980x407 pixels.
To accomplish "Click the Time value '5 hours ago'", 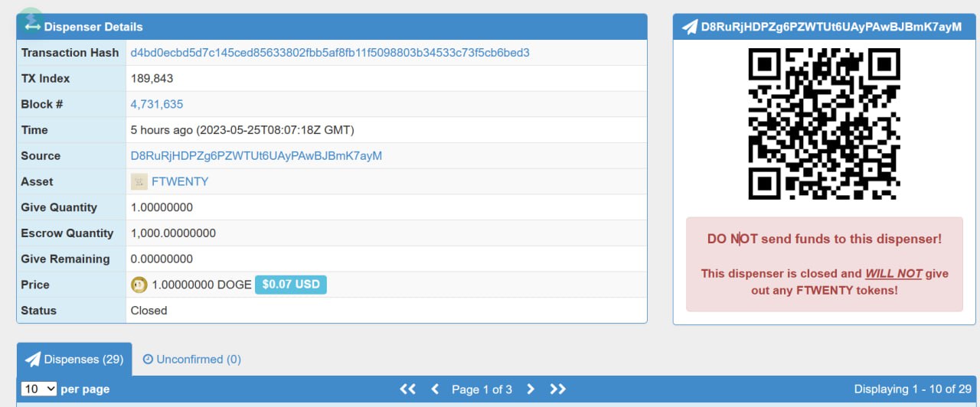I will (x=162, y=130).
